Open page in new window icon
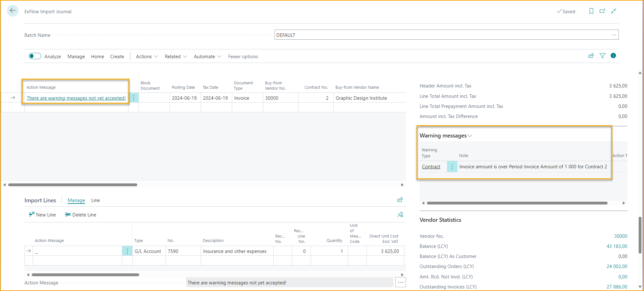 pyautogui.click(x=602, y=11)
